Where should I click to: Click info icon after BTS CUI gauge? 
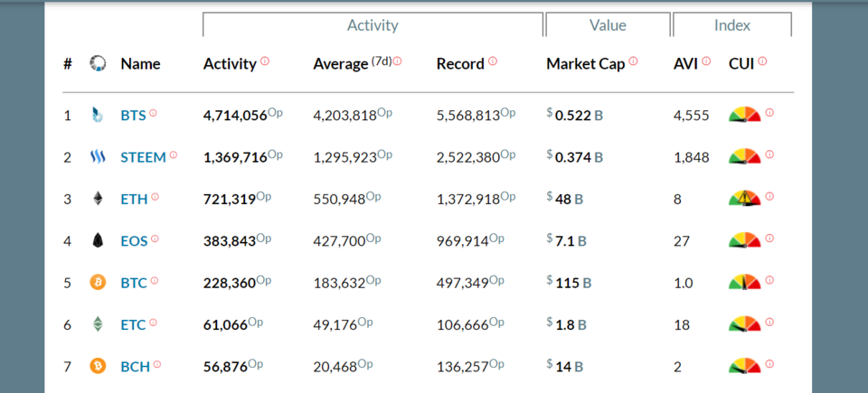click(769, 113)
